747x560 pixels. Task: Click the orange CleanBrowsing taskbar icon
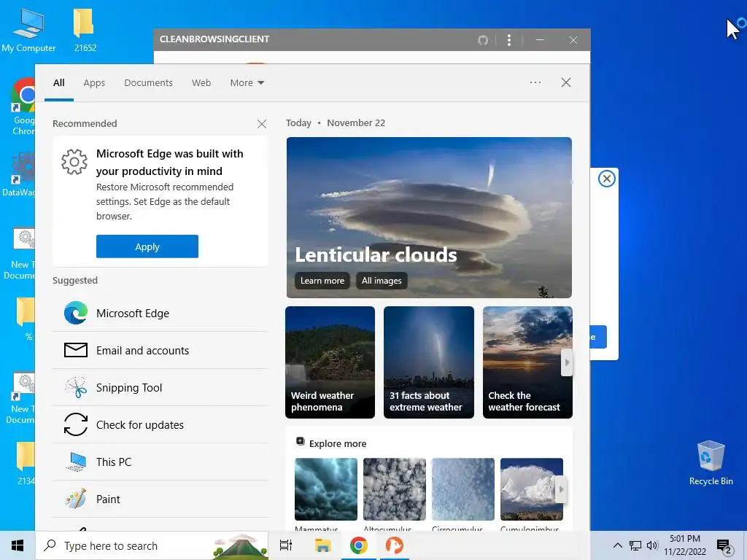[395, 545]
